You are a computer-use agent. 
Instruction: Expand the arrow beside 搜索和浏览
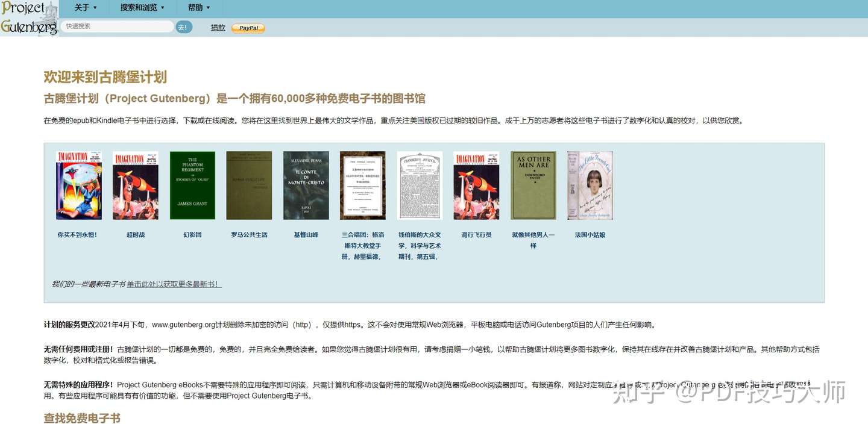(x=163, y=8)
